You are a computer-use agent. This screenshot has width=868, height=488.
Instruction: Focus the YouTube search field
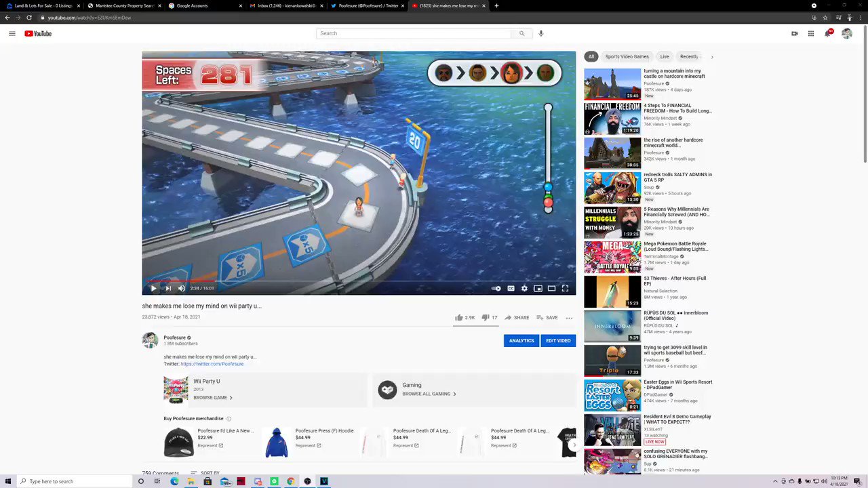pos(414,33)
